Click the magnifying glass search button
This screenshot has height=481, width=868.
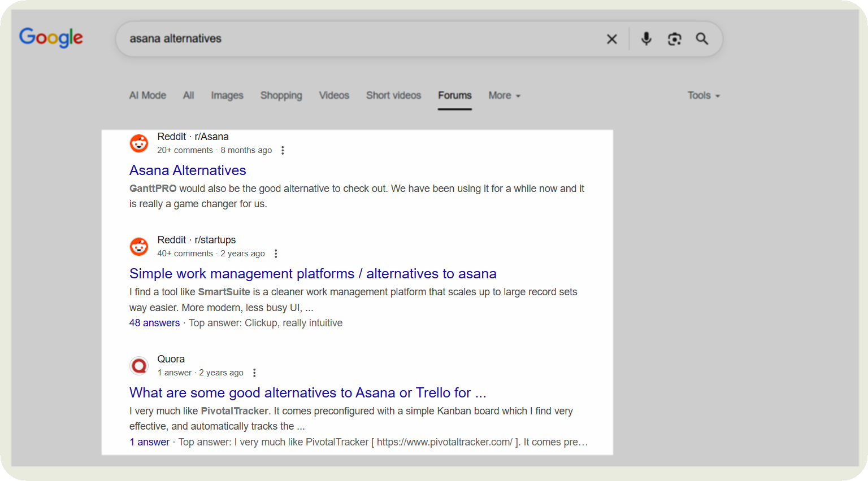click(702, 39)
